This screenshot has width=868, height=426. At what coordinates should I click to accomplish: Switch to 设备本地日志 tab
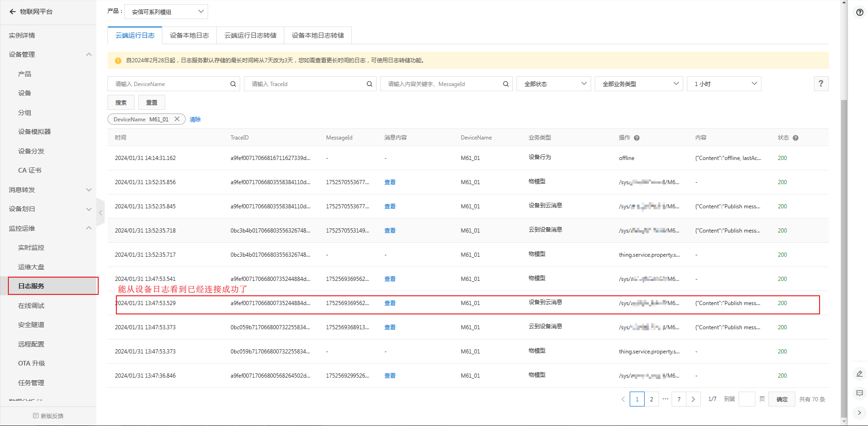(x=189, y=35)
